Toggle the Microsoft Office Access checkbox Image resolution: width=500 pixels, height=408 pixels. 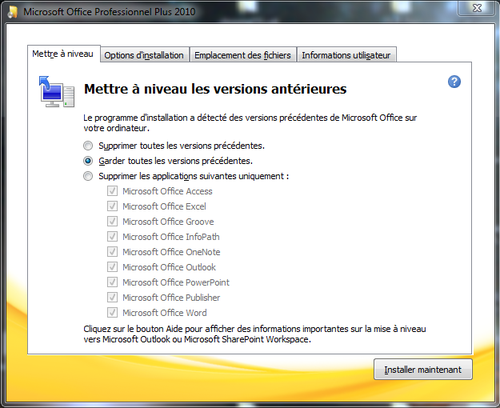pos(112,191)
